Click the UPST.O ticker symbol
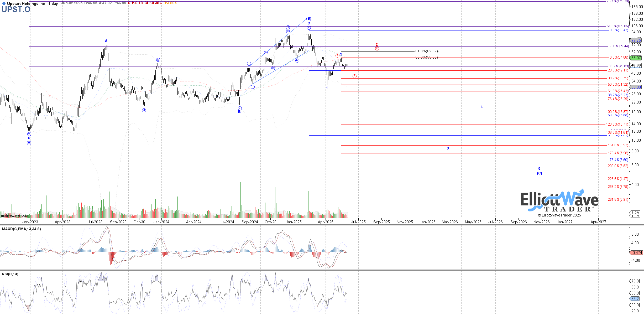This screenshot has width=644, height=315. 16,9
